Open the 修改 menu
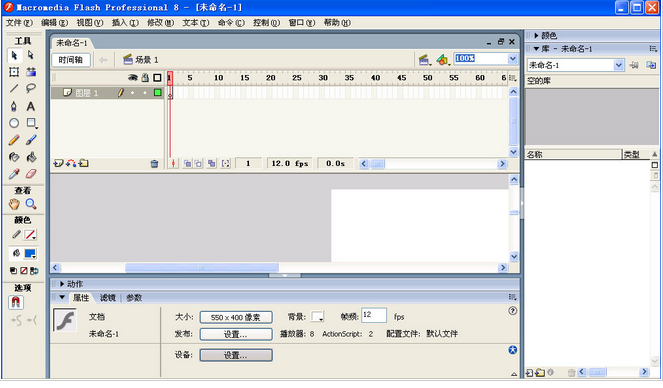Screen dimensions: 663x388 tap(160, 22)
